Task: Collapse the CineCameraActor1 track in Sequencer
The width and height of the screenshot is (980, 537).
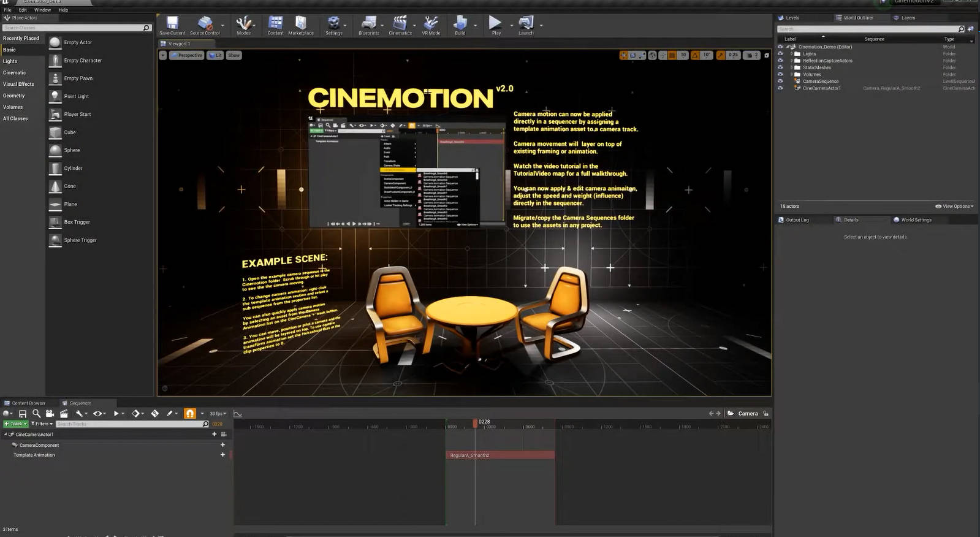Action: point(6,434)
